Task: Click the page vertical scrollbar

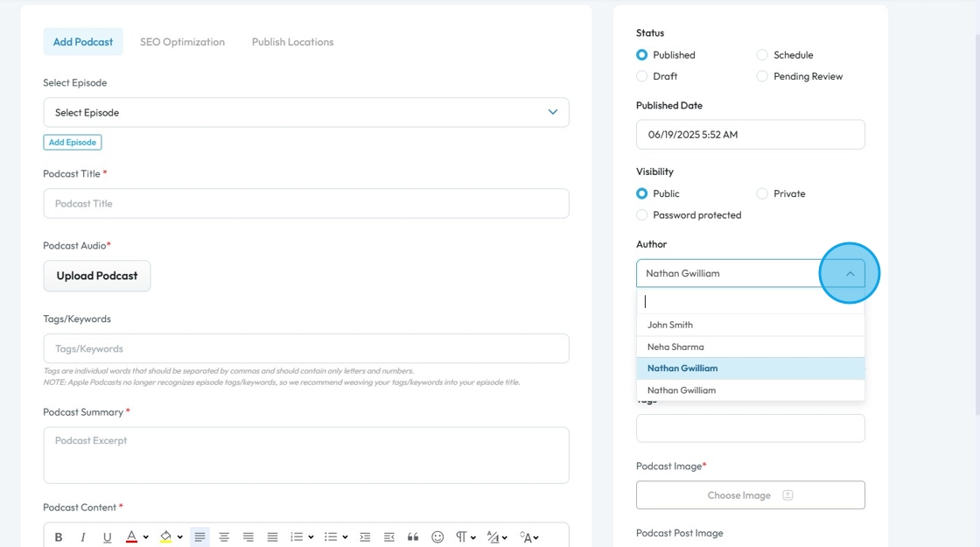Action: 976,225
